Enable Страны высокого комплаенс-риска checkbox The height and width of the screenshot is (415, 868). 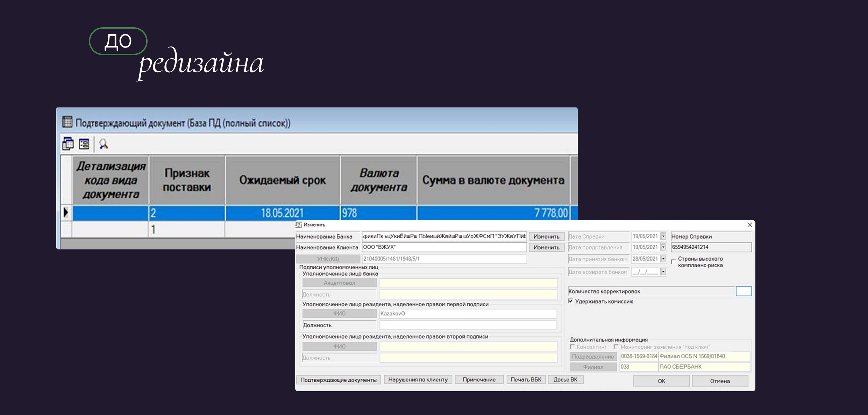[673, 261]
